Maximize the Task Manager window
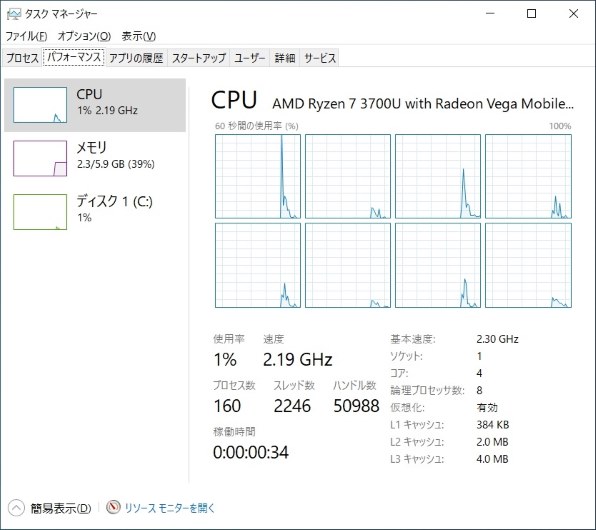The image size is (596, 530). coord(531,14)
